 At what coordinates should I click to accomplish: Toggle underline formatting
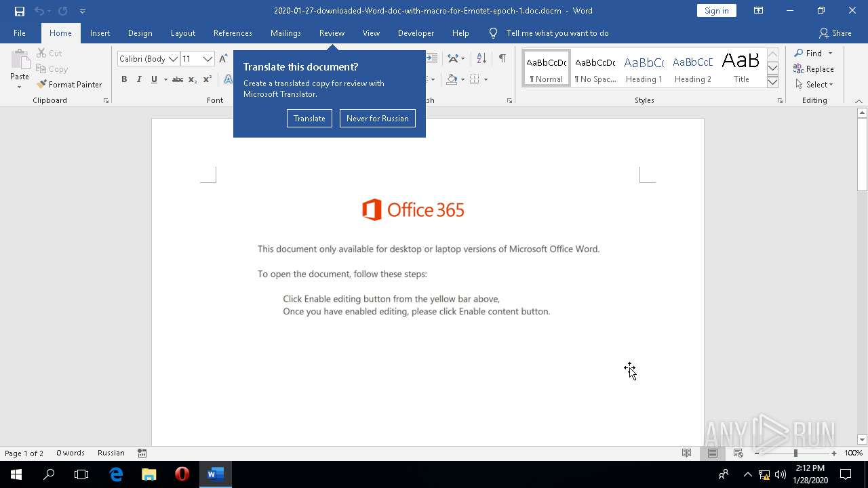coord(154,79)
